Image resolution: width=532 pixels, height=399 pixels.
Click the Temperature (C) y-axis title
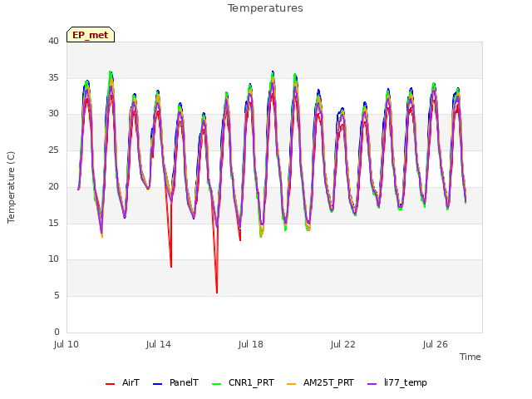[11, 187]
